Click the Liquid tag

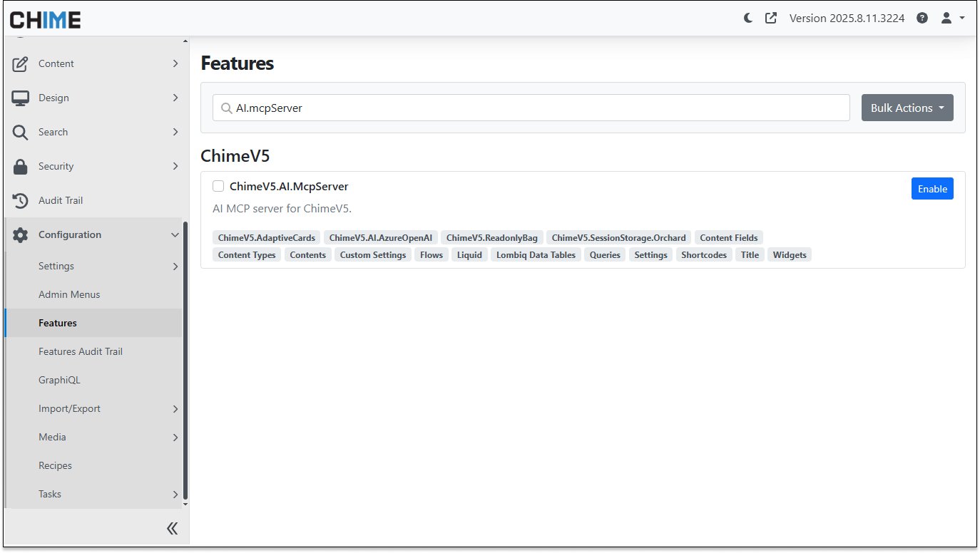pos(470,254)
